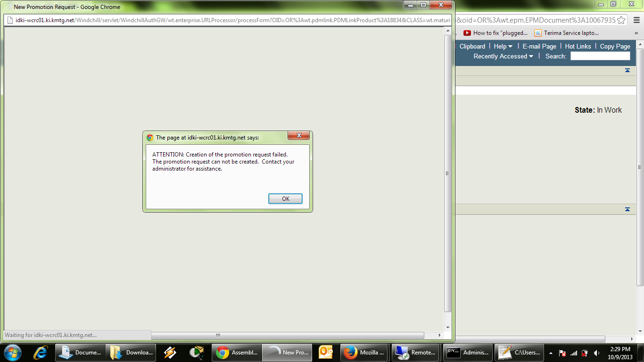Show more bookmarks with the double chevron

[x=636, y=33]
